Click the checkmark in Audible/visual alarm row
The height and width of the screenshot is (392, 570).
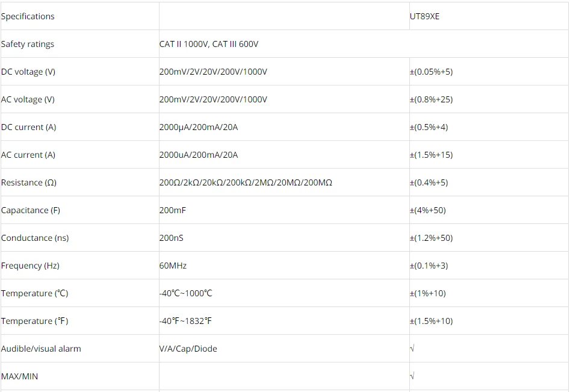pos(412,349)
